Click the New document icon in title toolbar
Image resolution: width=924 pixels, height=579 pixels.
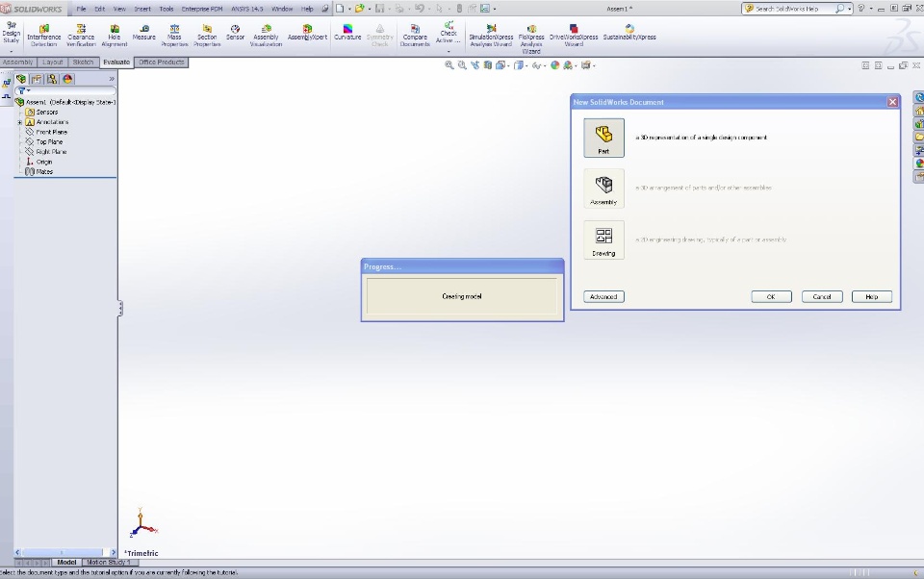coord(340,9)
